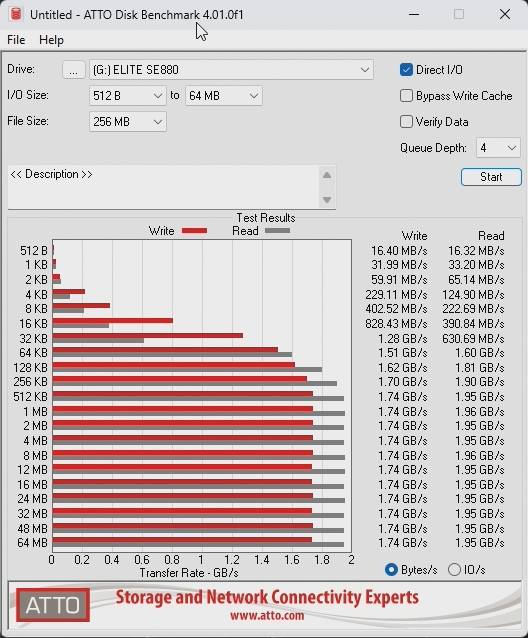This screenshot has width=528, height=638.
Task: Enable Bypass Write Cache
Action: (406, 96)
